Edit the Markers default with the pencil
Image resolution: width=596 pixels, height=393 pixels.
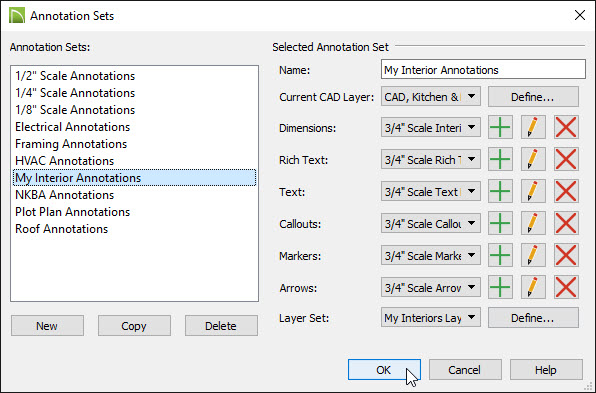533,255
